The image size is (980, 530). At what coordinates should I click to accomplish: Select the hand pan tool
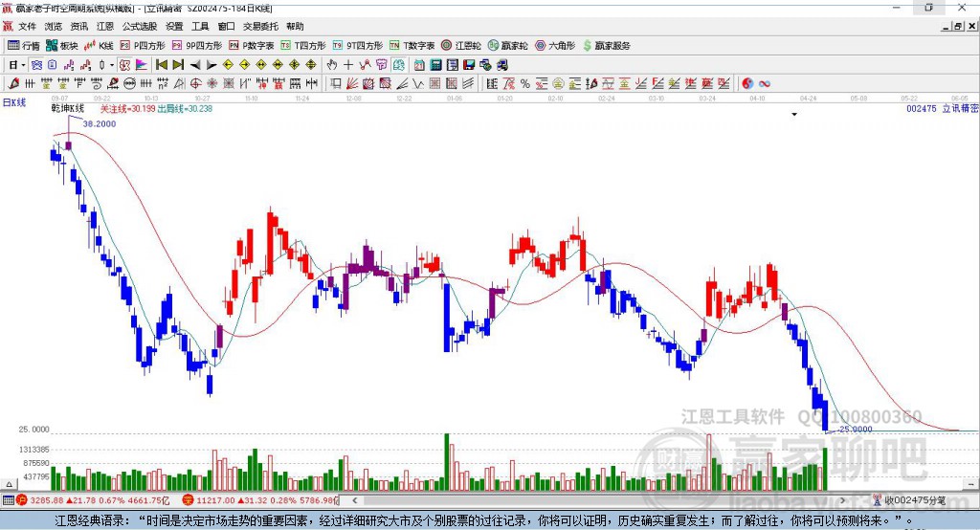332,65
